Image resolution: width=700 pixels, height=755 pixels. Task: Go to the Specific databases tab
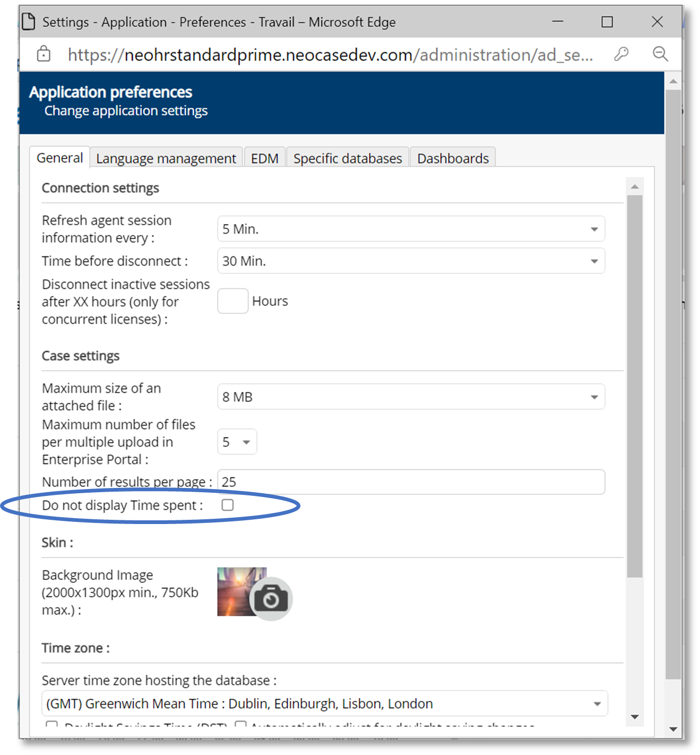click(348, 158)
